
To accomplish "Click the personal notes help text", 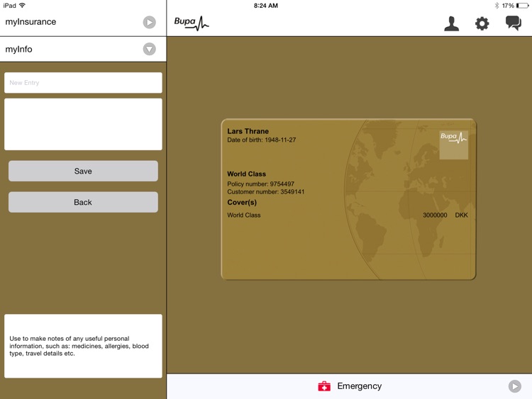I will click(x=79, y=346).
